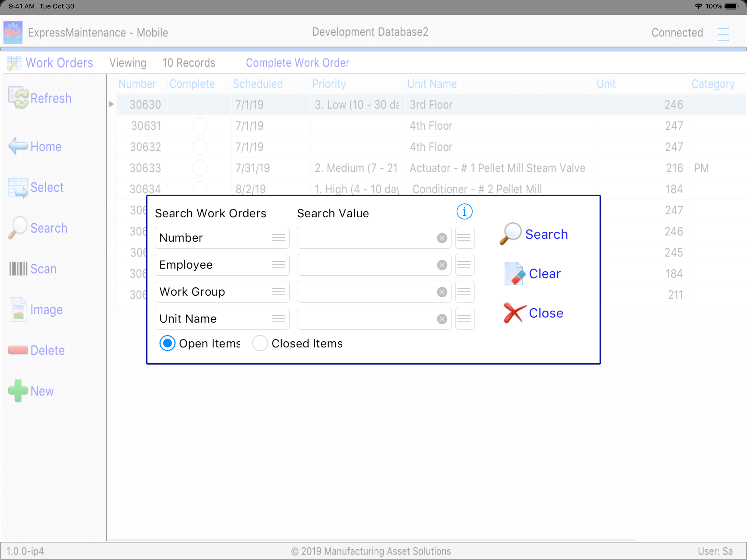Click the row indicator arrow for 30630
The width and height of the screenshot is (747, 560).
tap(112, 104)
